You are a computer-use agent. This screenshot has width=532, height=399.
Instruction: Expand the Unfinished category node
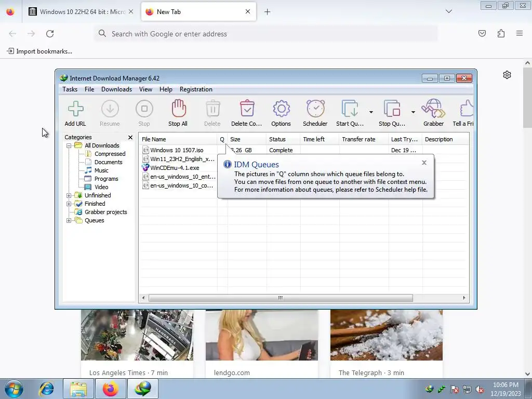click(x=69, y=195)
